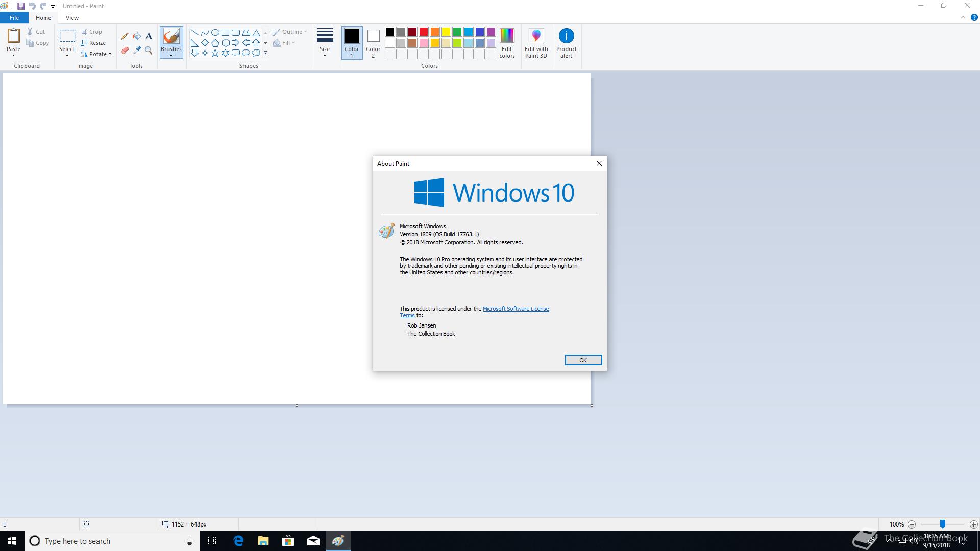
Task: Toggle Color 1 as active color
Action: pos(352,43)
